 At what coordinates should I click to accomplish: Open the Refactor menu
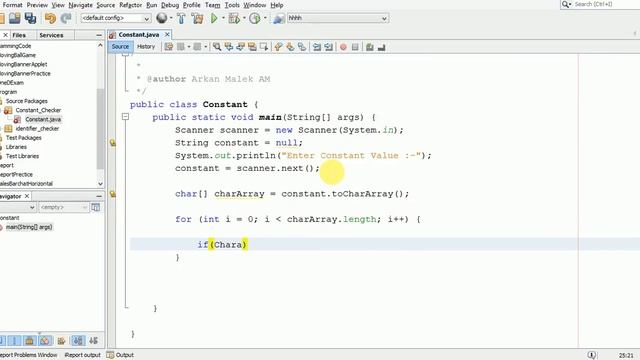[130, 5]
